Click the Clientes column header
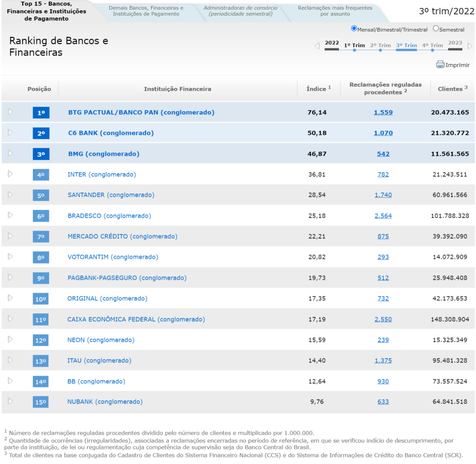The image size is (476, 464). pos(453,89)
